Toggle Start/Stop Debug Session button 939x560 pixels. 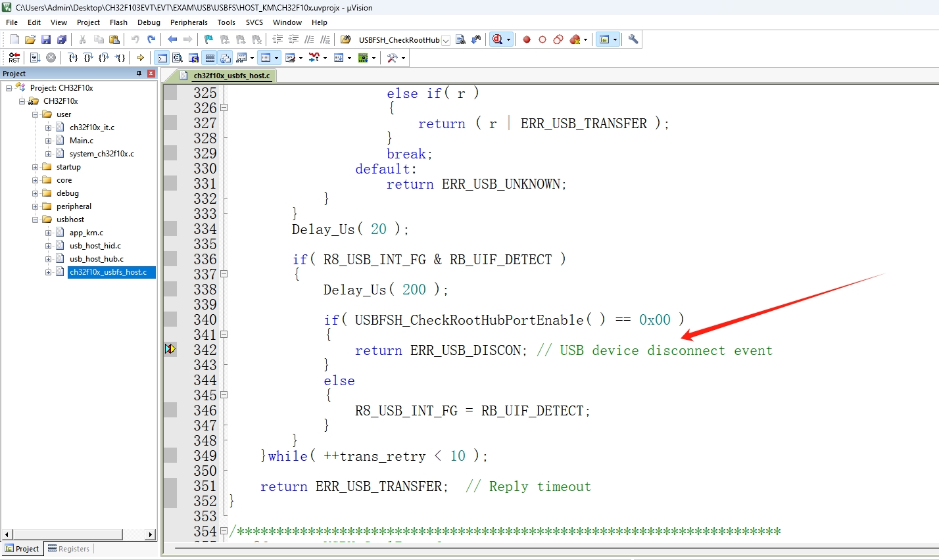(497, 39)
